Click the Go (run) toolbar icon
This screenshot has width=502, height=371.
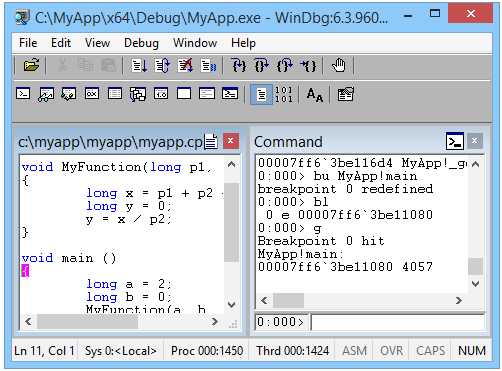139,65
